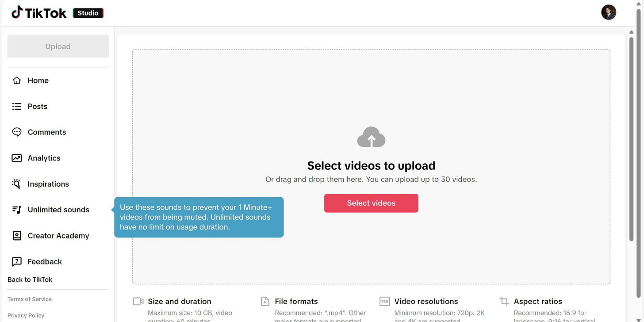The height and width of the screenshot is (322, 644).
Task: Click the cloud upload icon
Action: click(x=371, y=137)
